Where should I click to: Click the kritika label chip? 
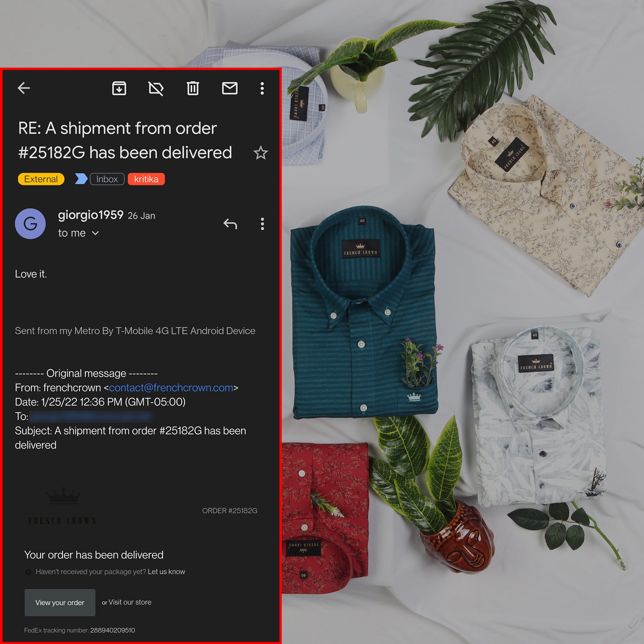[x=146, y=179]
